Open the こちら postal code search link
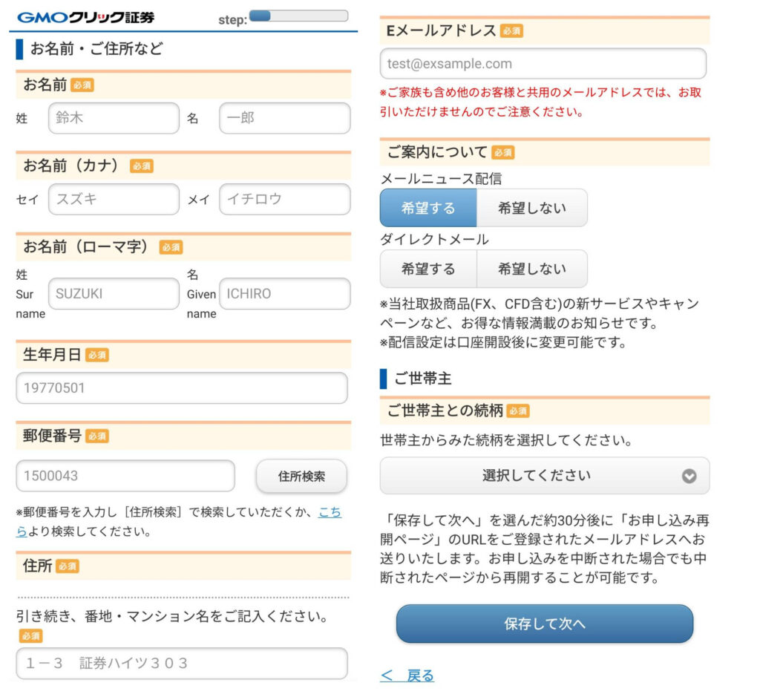Screen dimensions: 760x700 pyautogui.click(x=330, y=512)
